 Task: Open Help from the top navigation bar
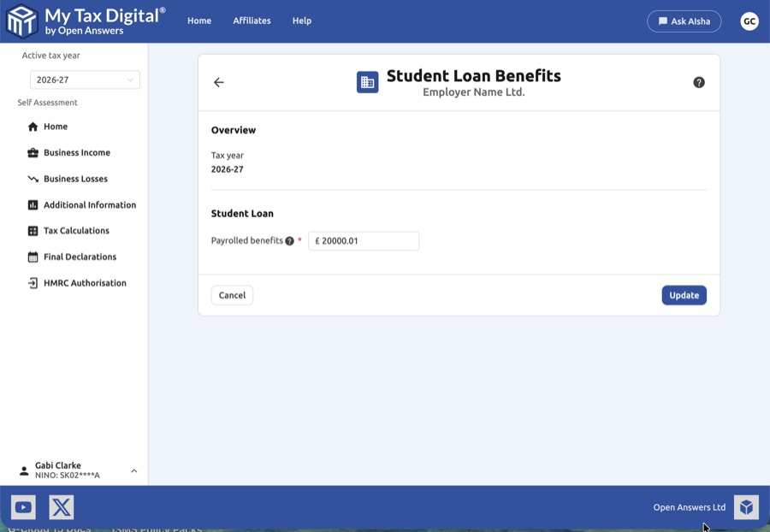301,21
